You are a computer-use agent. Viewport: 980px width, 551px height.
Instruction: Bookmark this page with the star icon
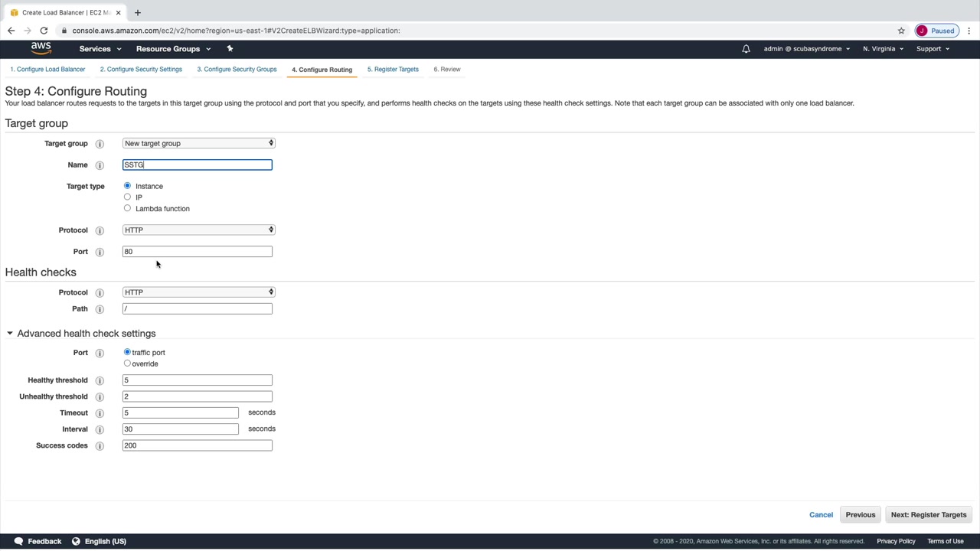click(x=901, y=31)
